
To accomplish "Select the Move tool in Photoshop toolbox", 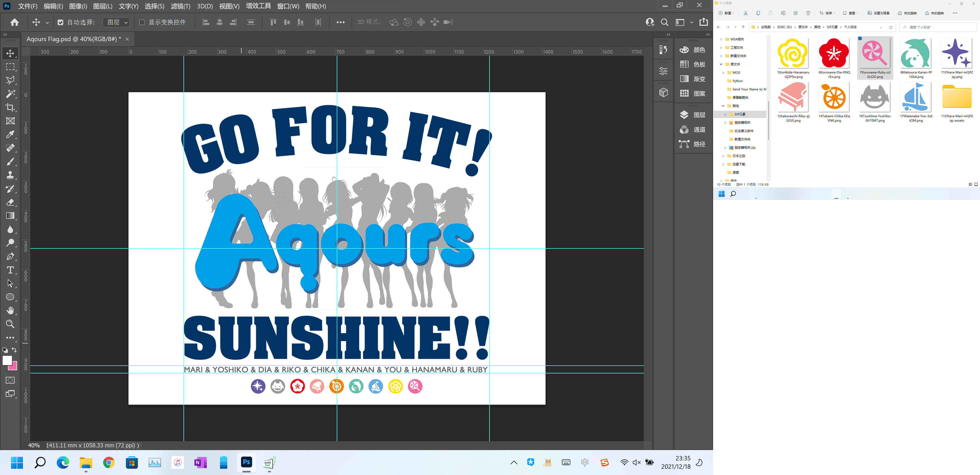I will tap(10, 53).
